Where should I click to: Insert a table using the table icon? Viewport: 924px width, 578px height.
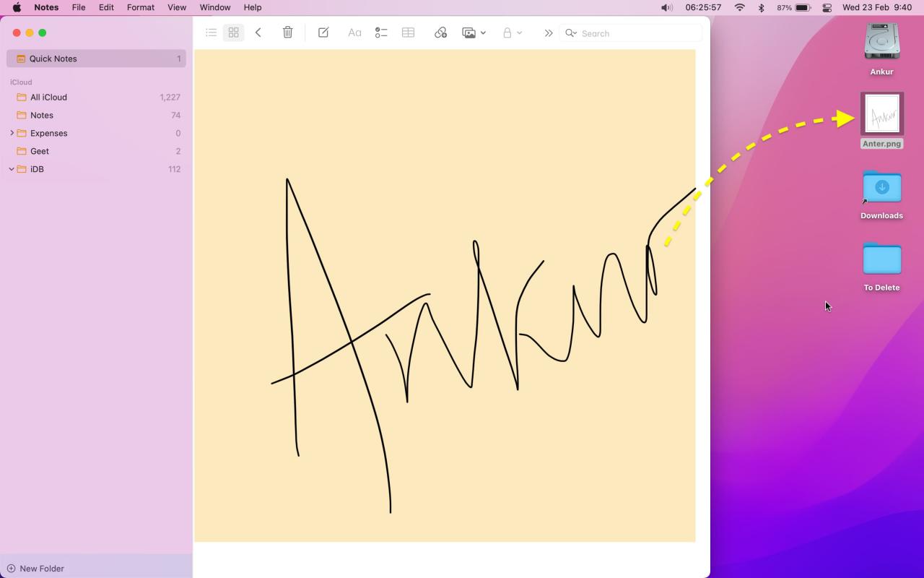(x=408, y=33)
